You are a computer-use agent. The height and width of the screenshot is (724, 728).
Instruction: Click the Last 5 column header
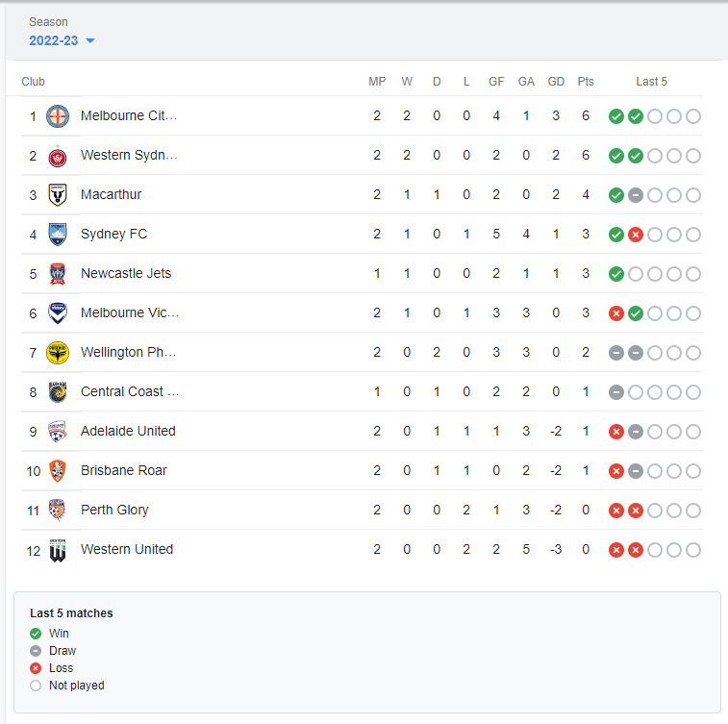pyautogui.click(x=651, y=82)
